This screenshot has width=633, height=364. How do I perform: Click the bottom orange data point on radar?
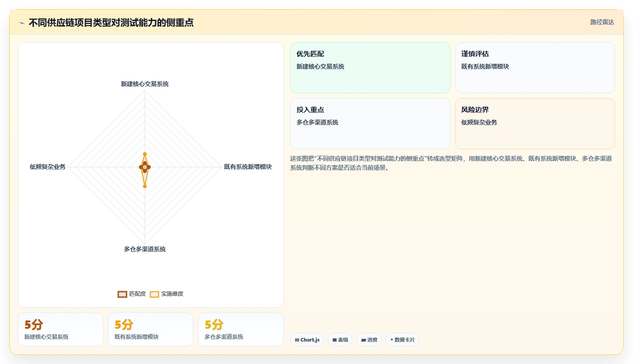click(145, 186)
